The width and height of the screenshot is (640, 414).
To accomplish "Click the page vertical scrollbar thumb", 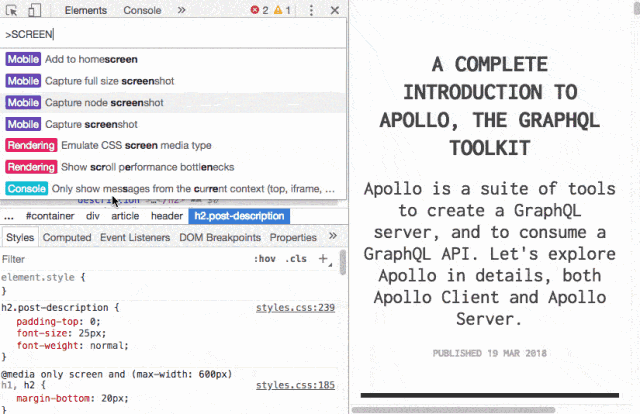I will click(637, 7).
